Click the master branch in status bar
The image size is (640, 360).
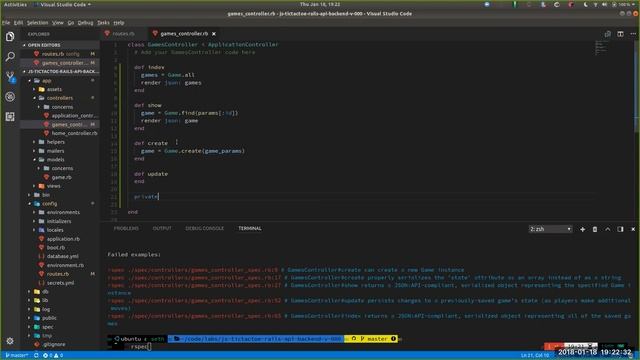click(17, 356)
